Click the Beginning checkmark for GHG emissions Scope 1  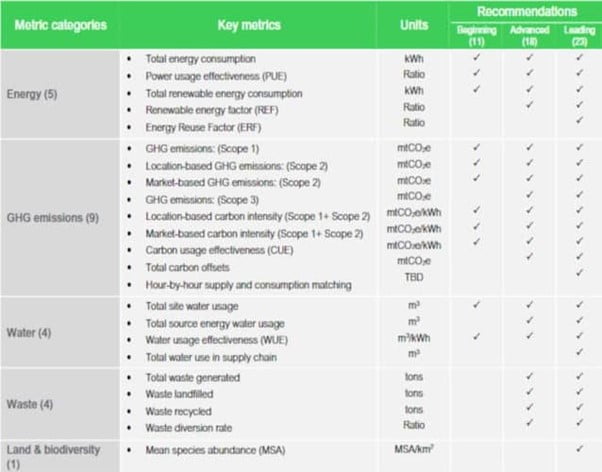[477, 147]
